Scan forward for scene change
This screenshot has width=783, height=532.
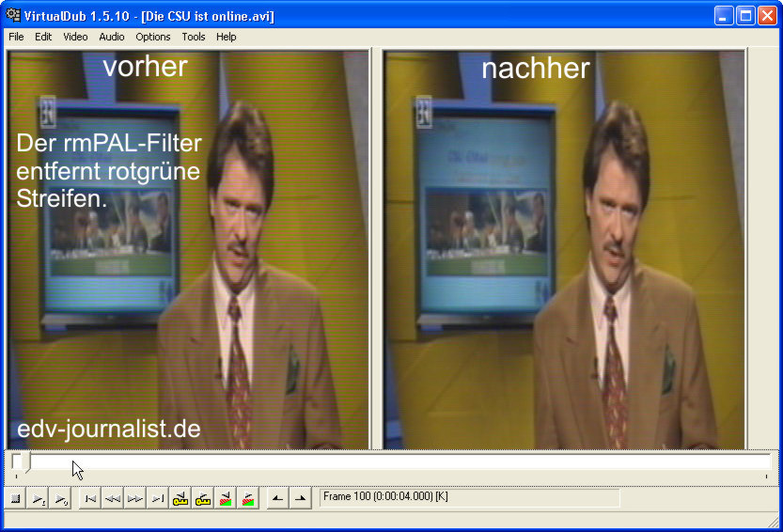248,498
